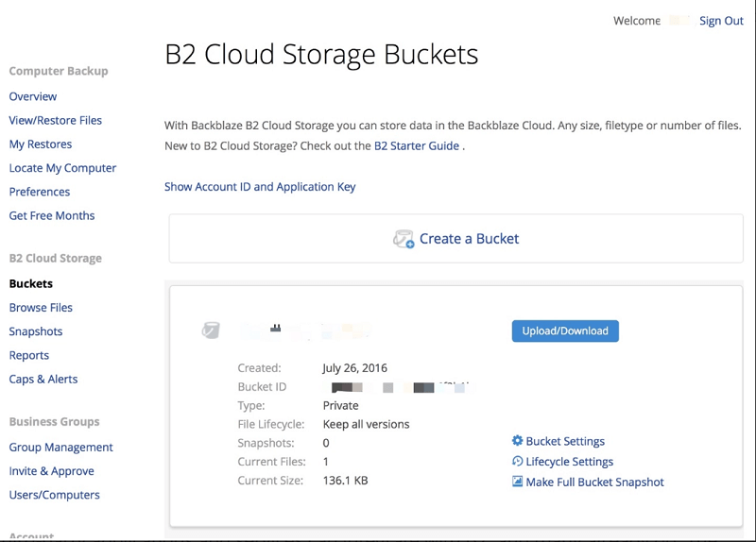Viewport: 756px width, 542px height.
Task: Click the Upload/Download button
Action: point(565,331)
